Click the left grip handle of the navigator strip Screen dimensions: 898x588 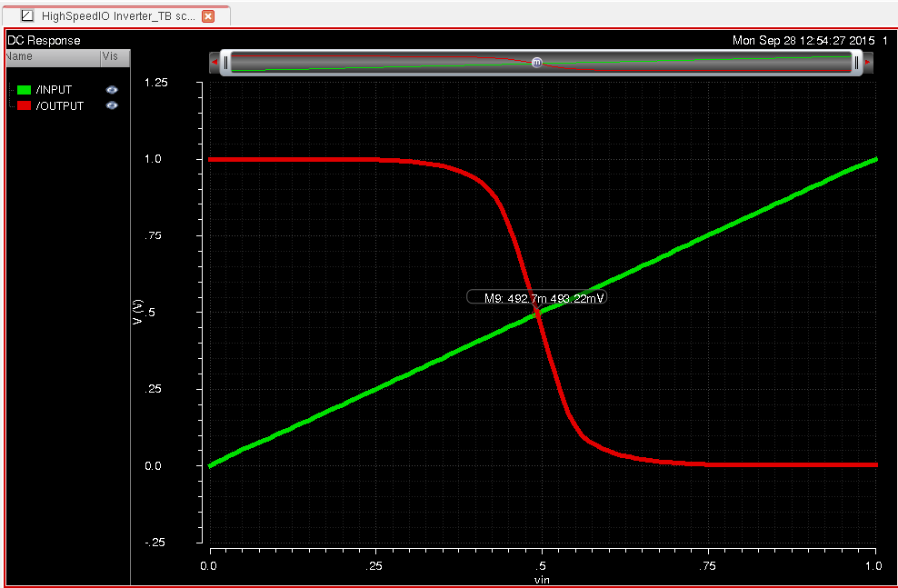click(226, 62)
